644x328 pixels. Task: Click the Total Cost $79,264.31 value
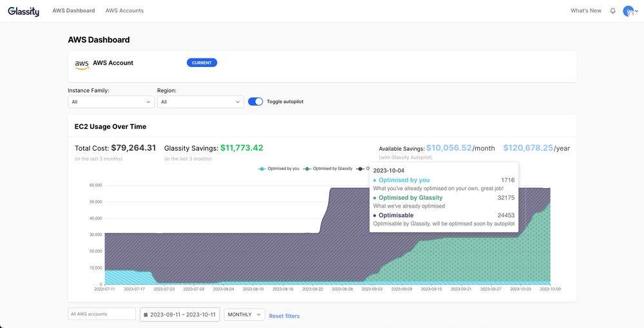[x=133, y=148]
